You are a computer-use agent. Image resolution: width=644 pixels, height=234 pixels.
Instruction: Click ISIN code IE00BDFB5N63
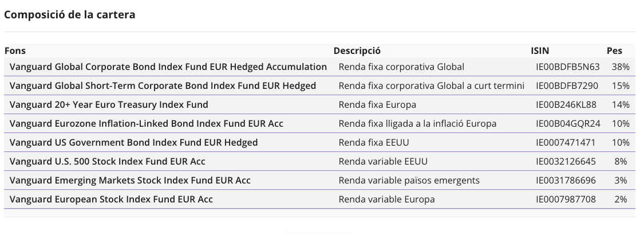pyautogui.click(x=568, y=67)
